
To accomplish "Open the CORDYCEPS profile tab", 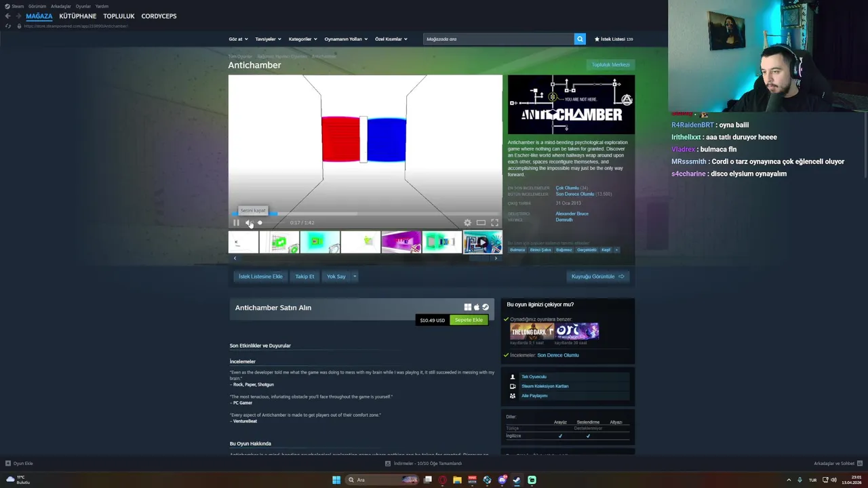I will 159,16.
